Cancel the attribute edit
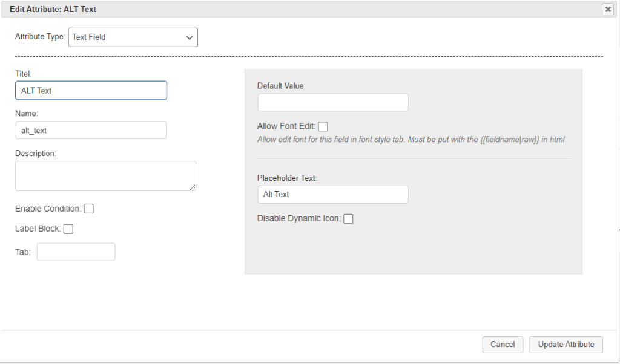The width and height of the screenshot is (620, 364). [503, 345]
